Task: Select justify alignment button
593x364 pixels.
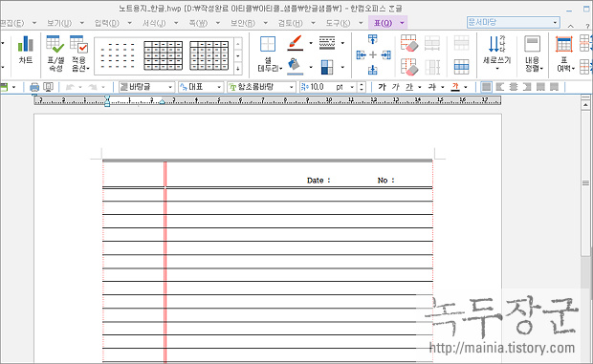Action: [486, 87]
